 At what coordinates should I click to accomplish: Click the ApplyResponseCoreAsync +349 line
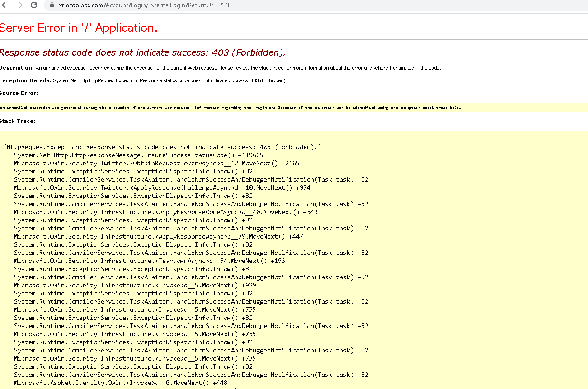[x=166, y=212]
